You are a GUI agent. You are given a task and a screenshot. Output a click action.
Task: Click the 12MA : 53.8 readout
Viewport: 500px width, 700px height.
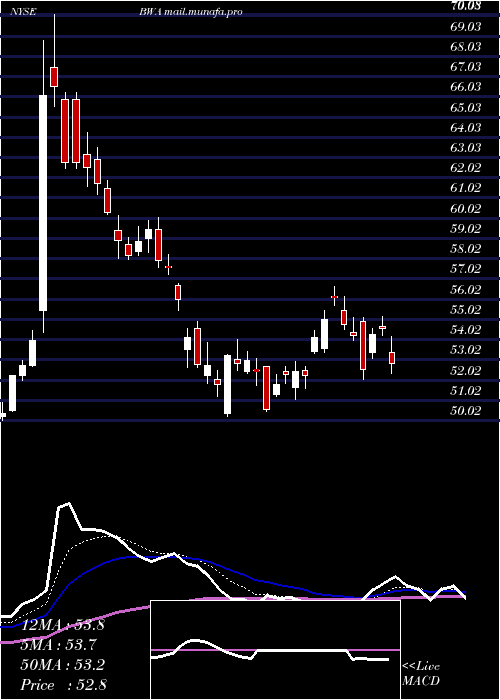[62, 625]
